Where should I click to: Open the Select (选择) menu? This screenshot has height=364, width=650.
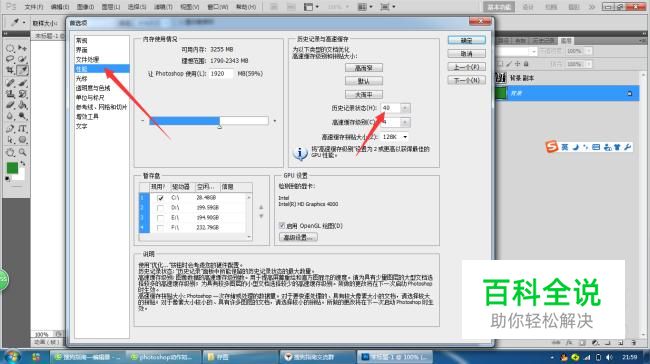(137, 7)
